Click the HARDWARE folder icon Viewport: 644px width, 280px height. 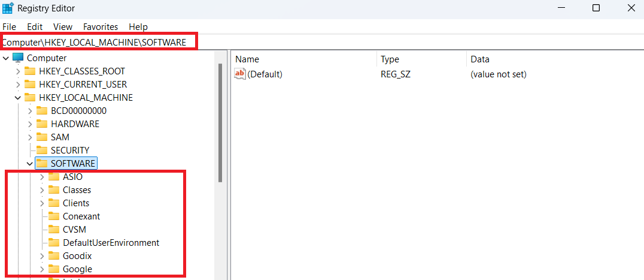pyautogui.click(x=42, y=124)
